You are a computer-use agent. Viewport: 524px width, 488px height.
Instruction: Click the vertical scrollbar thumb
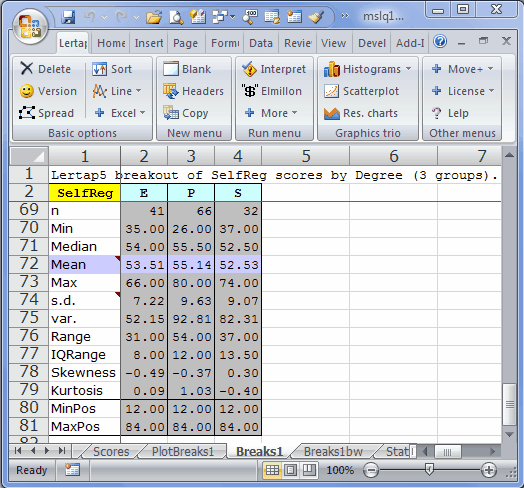[509, 404]
